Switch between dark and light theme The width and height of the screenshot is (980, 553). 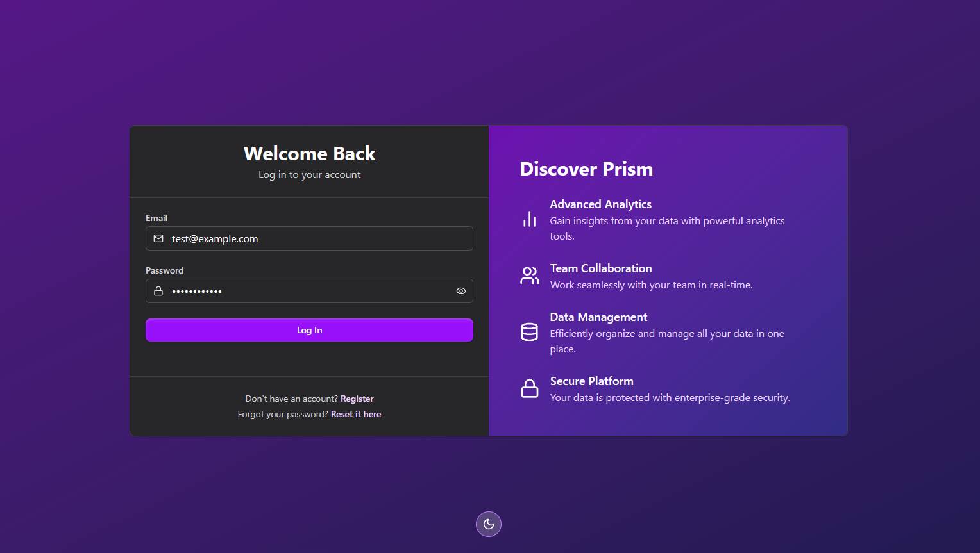point(488,524)
